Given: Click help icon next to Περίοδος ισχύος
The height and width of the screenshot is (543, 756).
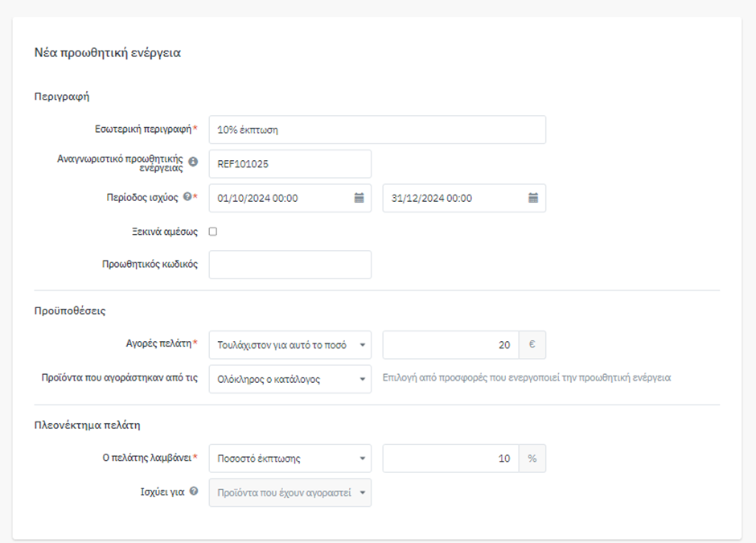Looking at the screenshot, I should coord(187,196).
